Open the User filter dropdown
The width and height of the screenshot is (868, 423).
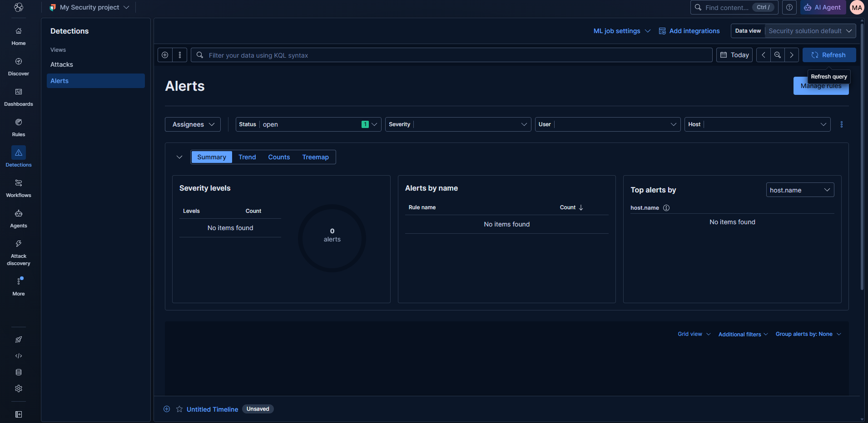point(608,124)
